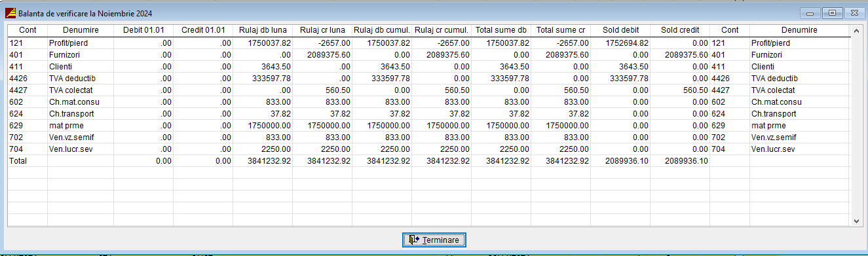Screen dimensions: 868x256
Task: Click the 3841232.92 total in Rulaj db luna
Action: pos(269,161)
